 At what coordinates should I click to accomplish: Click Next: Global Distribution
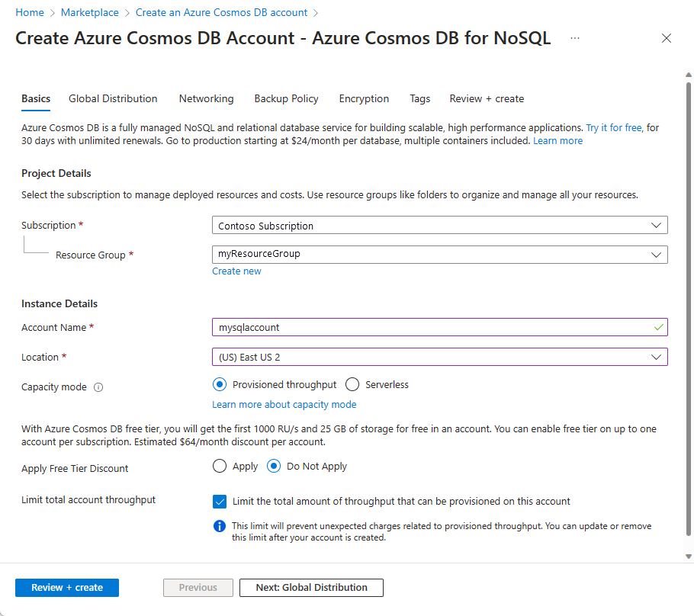tap(311, 587)
